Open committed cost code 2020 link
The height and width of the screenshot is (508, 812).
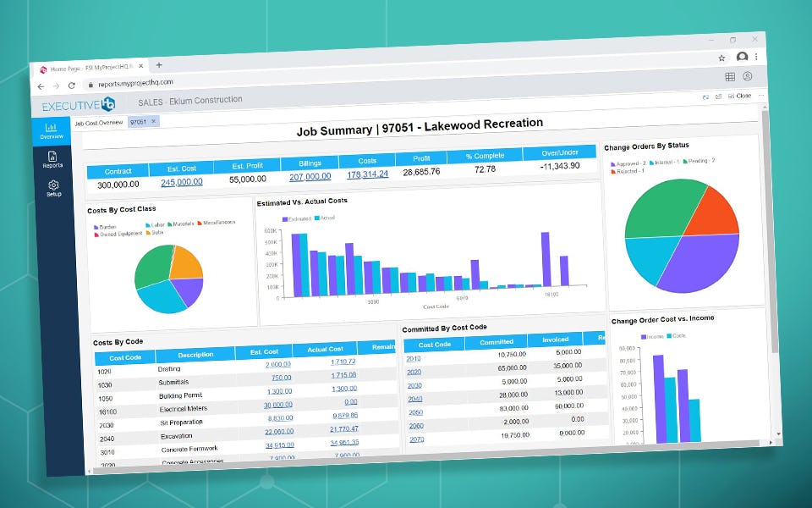tap(414, 373)
